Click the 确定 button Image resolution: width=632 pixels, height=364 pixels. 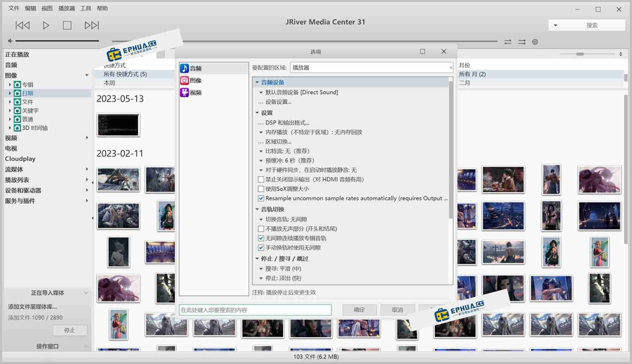(359, 310)
